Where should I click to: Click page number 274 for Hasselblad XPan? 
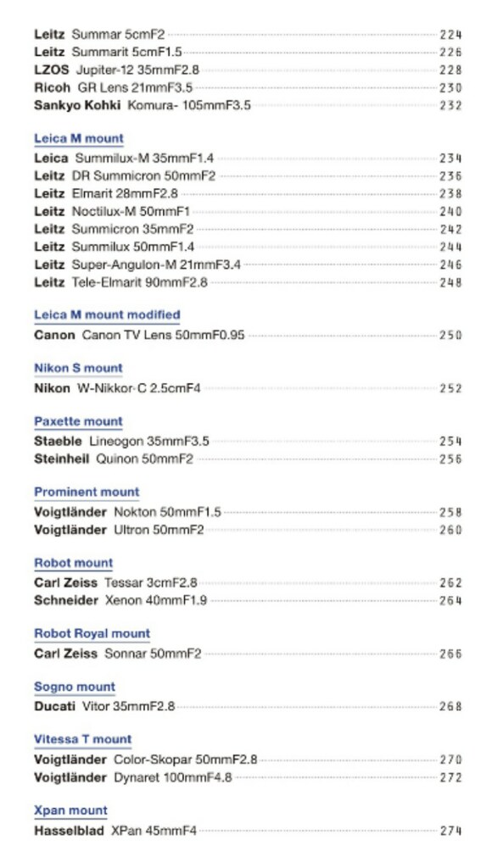tap(451, 831)
